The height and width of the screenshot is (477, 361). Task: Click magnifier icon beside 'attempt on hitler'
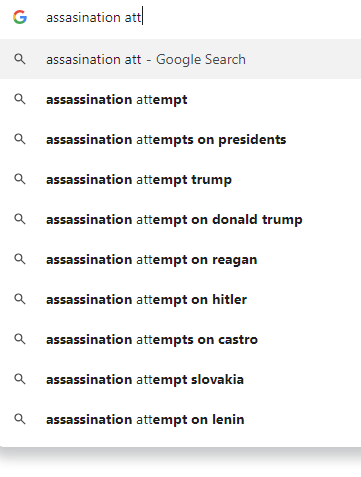click(x=20, y=299)
